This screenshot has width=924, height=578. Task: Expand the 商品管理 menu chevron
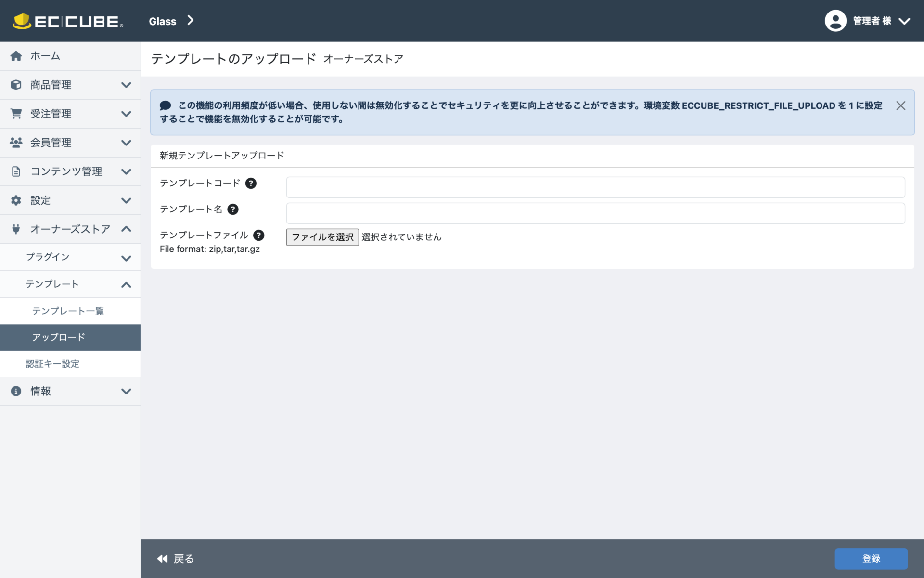click(126, 85)
